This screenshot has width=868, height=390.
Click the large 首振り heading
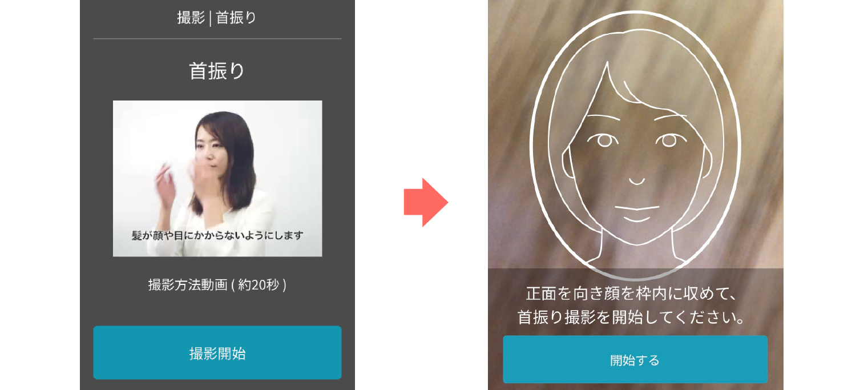[x=217, y=71]
